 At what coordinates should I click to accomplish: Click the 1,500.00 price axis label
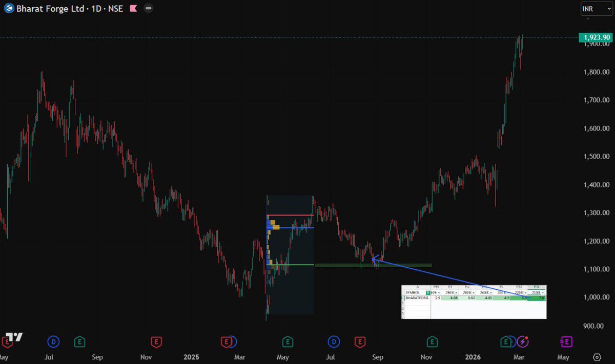[597, 157]
